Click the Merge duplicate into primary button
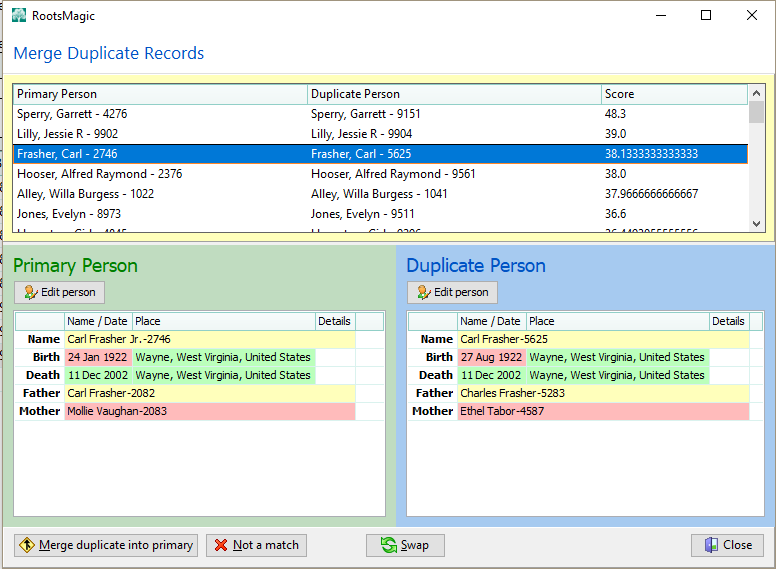Image resolution: width=776 pixels, height=569 pixels. pos(106,545)
